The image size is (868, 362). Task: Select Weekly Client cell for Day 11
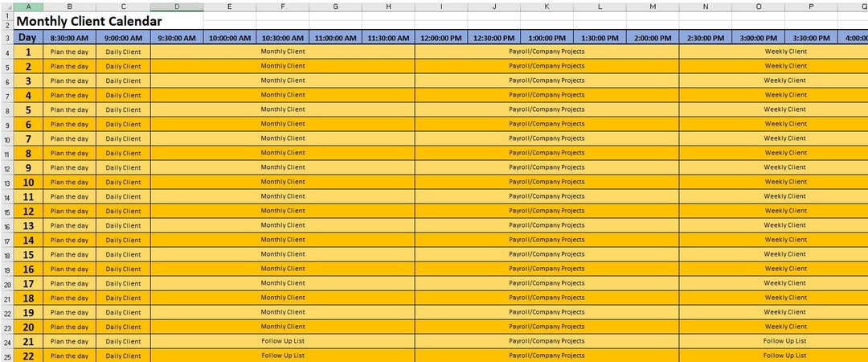(774, 197)
